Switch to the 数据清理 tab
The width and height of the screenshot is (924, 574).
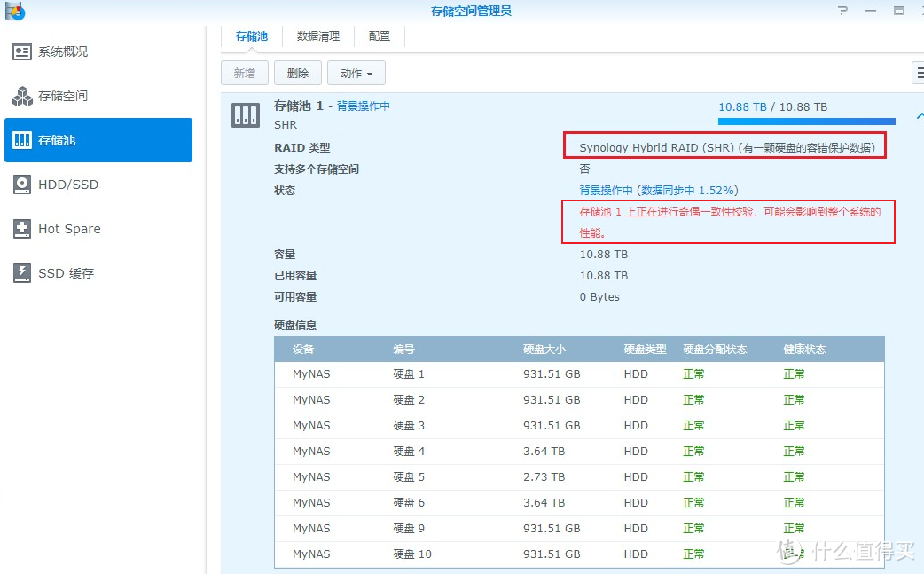(317, 36)
